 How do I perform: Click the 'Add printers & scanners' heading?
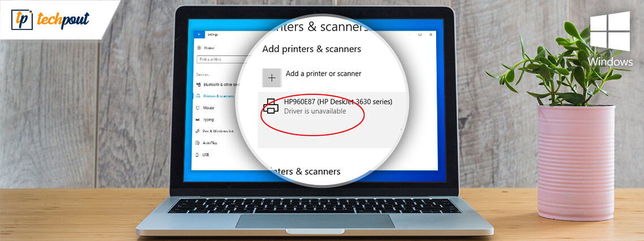pos(312,49)
